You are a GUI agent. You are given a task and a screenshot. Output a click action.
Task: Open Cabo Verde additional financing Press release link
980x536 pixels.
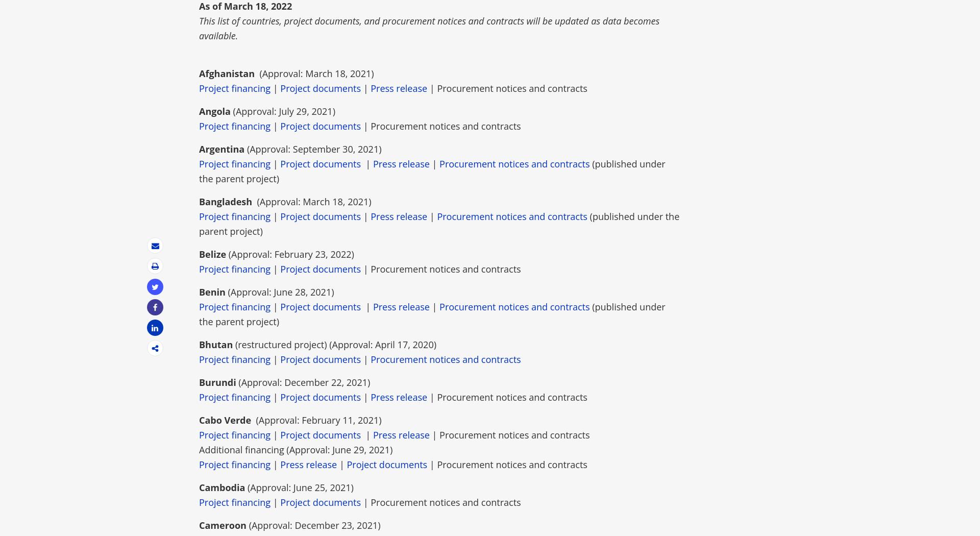308,465
